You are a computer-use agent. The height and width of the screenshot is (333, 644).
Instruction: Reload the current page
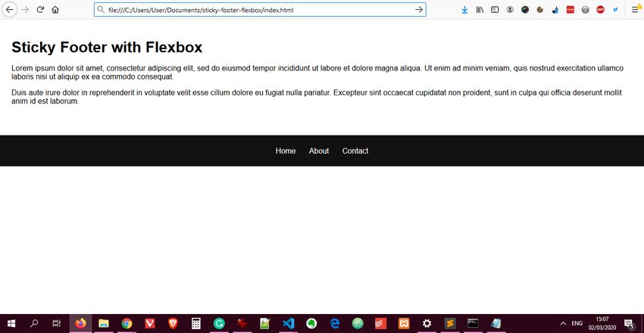[40, 10]
